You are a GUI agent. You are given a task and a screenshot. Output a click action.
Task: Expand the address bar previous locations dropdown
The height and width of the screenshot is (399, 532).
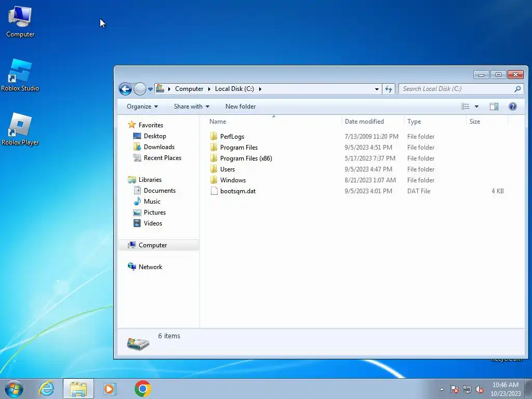(377, 89)
